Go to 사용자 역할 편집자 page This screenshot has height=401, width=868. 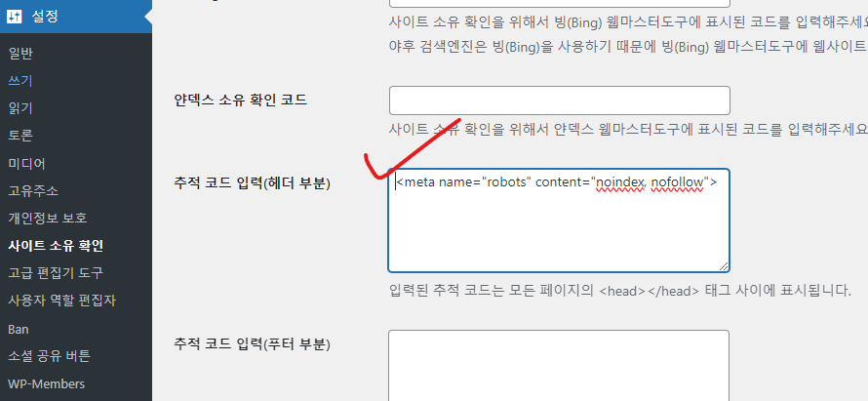62,301
